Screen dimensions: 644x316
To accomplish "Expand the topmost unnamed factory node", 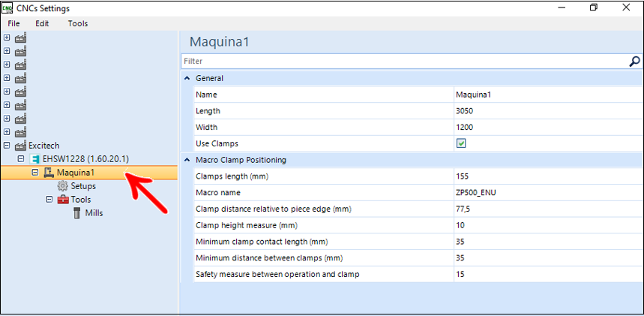I will (x=7, y=37).
